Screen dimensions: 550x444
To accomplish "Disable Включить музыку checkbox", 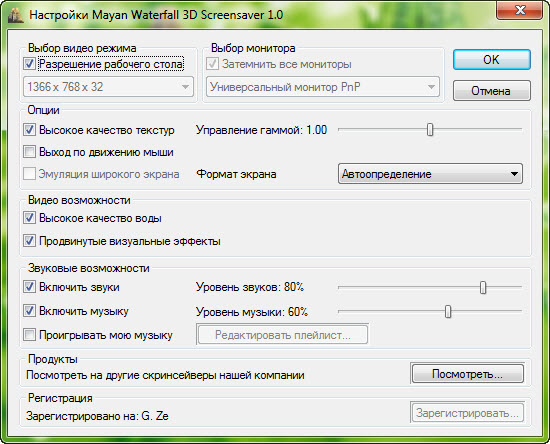I will (29, 311).
